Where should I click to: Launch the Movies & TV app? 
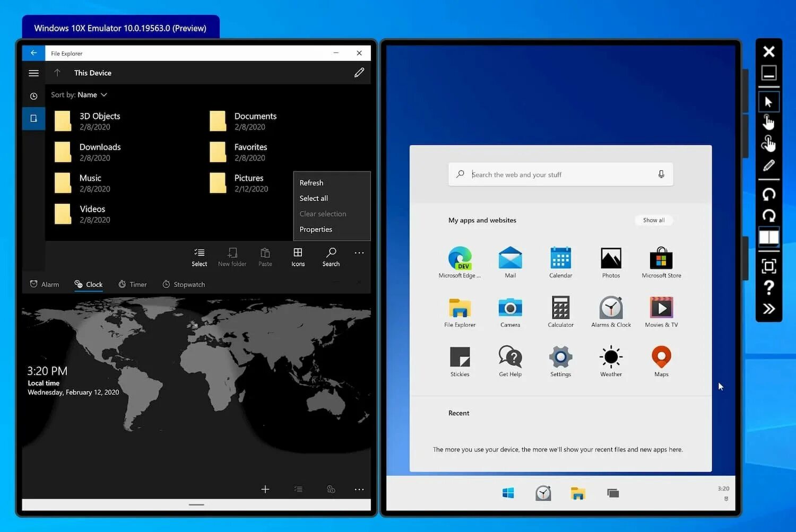point(662,312)
